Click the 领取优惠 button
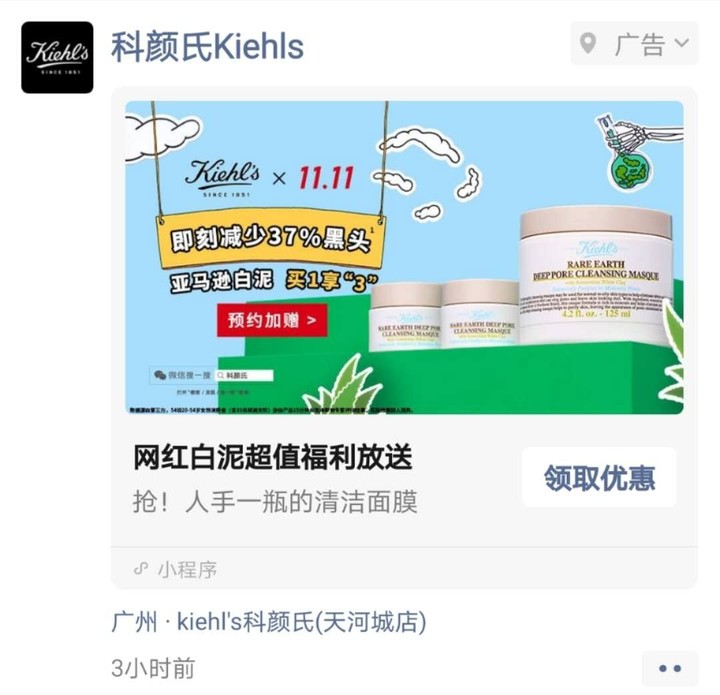 click(599, 478)
